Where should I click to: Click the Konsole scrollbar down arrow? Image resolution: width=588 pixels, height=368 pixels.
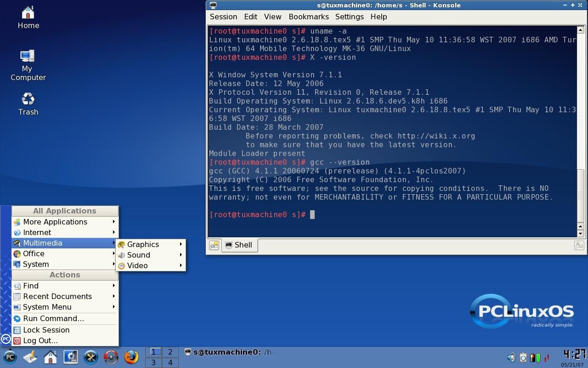[580, 233]
